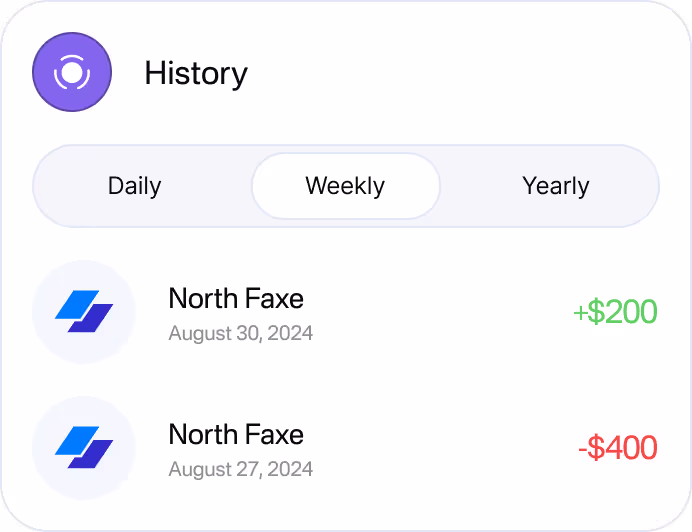Select the August 27, 2024 date text
The height and width of the screenshot is (532, 692).
tap(241, 469)
